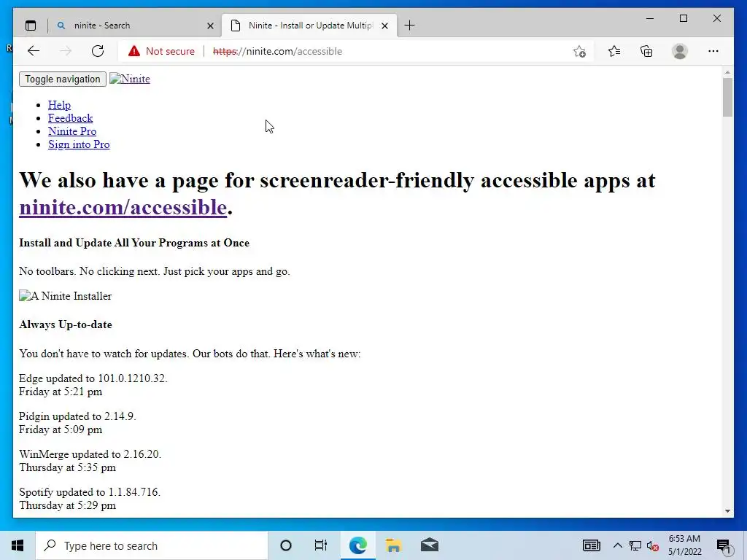Viewport: 747px width, 560px height.
Task: Click the page scrollbar up arrow
Action: (727, 72)
